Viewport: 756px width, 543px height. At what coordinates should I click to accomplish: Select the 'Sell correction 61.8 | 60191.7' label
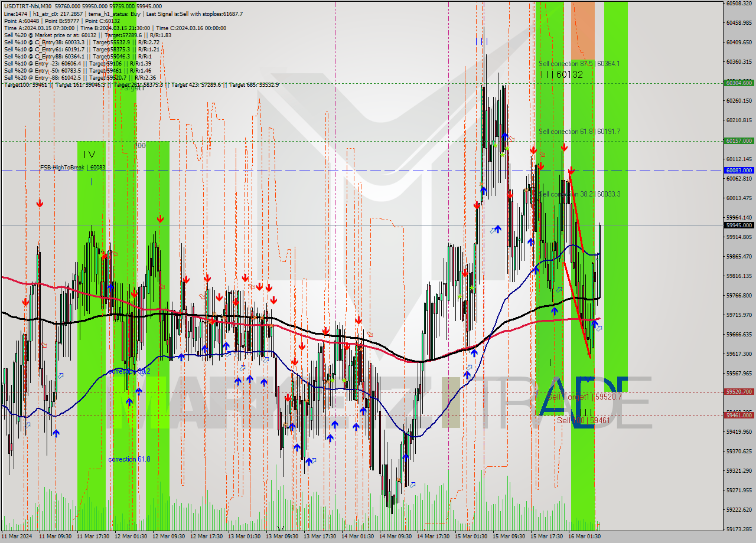pyautogui.click(x=579, y=132)
